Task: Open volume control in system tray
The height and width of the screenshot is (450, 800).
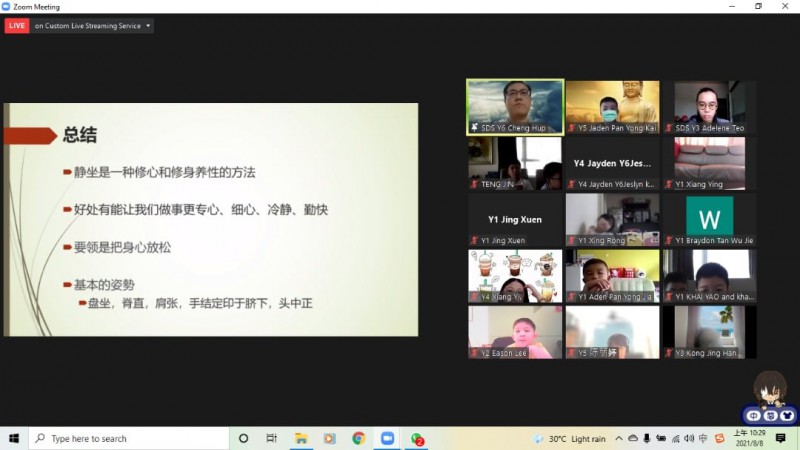Action: coord(689,438)
